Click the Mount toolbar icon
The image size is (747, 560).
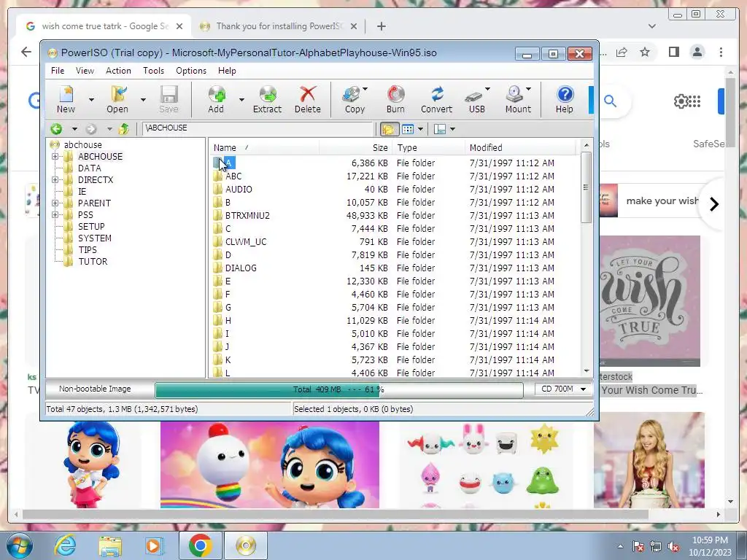click(x=516, y=99)
